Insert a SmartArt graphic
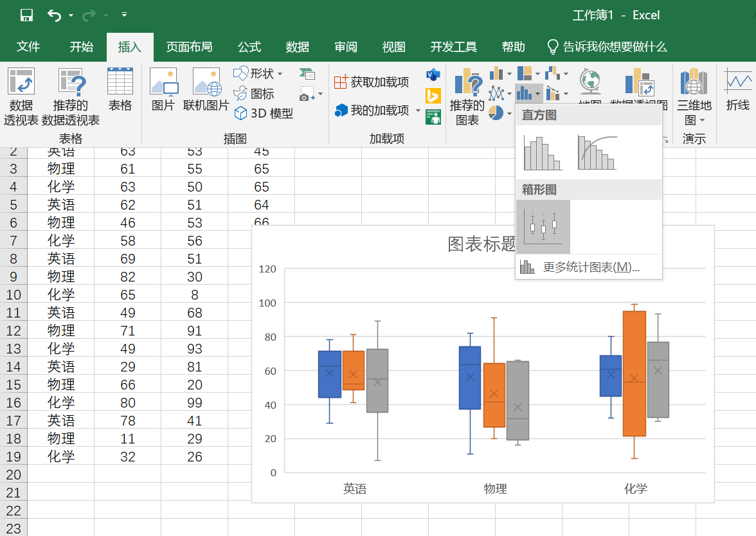 coord(307,74)
